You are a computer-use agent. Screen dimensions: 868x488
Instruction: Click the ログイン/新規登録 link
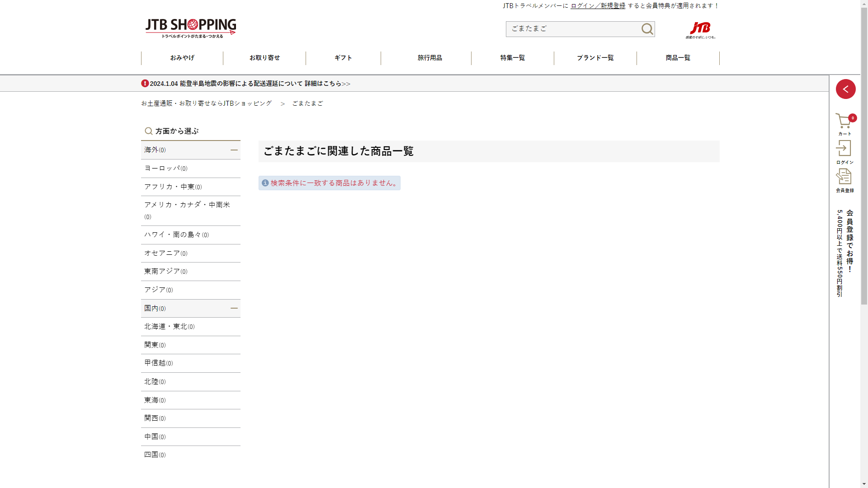598,6
